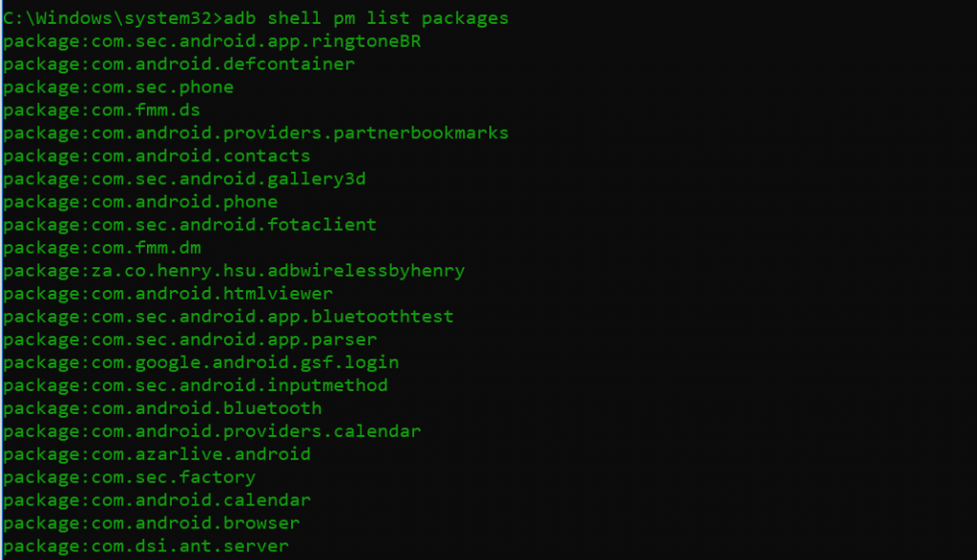Click the com.sec.phone package entry
977x560 pixels.
(118, 87)
